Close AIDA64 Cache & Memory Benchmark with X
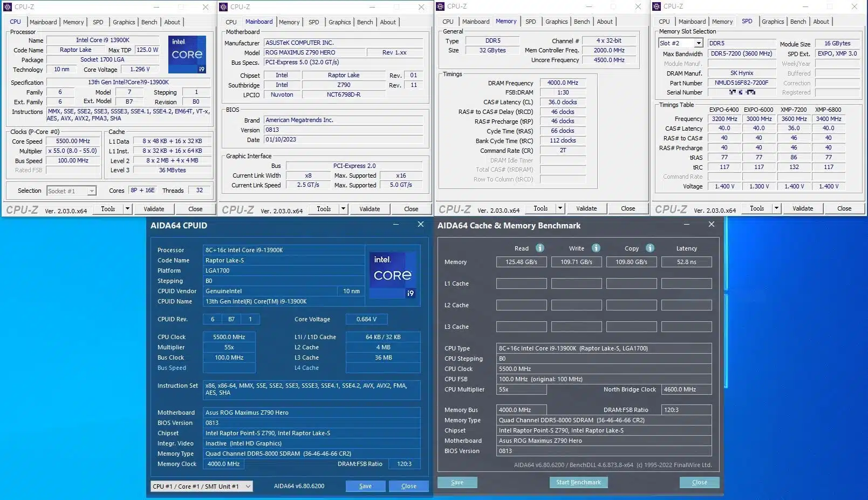The height and width of the screenshot is (500, 868). pos(711,224)
